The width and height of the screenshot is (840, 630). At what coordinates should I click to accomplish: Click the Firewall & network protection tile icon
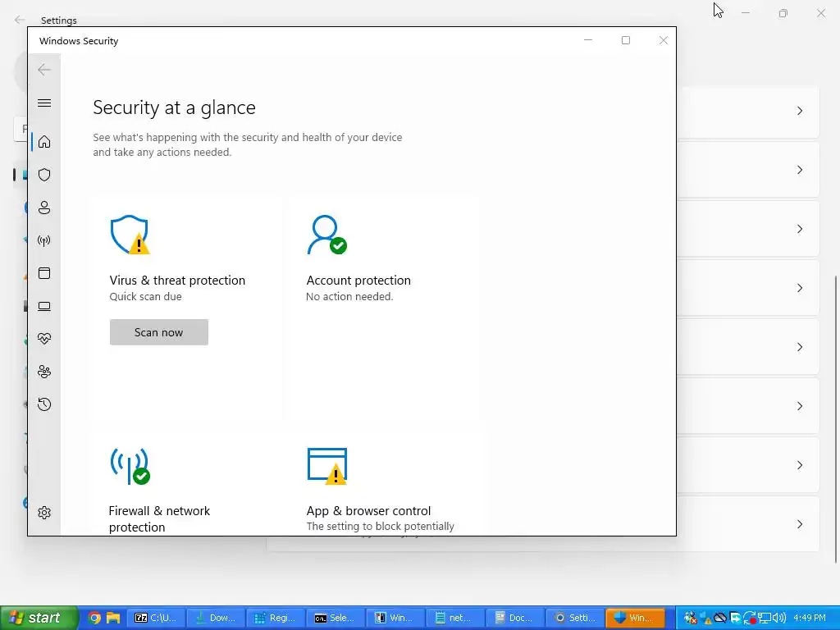point(130,466)
